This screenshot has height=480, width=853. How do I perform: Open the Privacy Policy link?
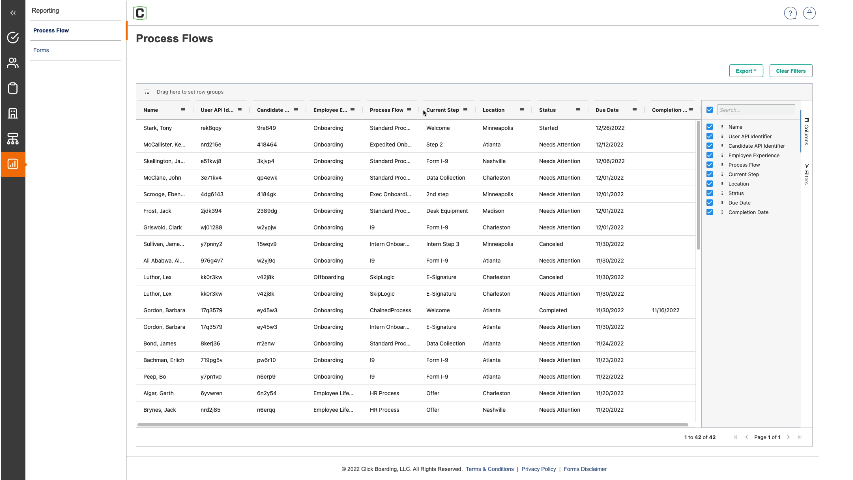tap(537, 468)
